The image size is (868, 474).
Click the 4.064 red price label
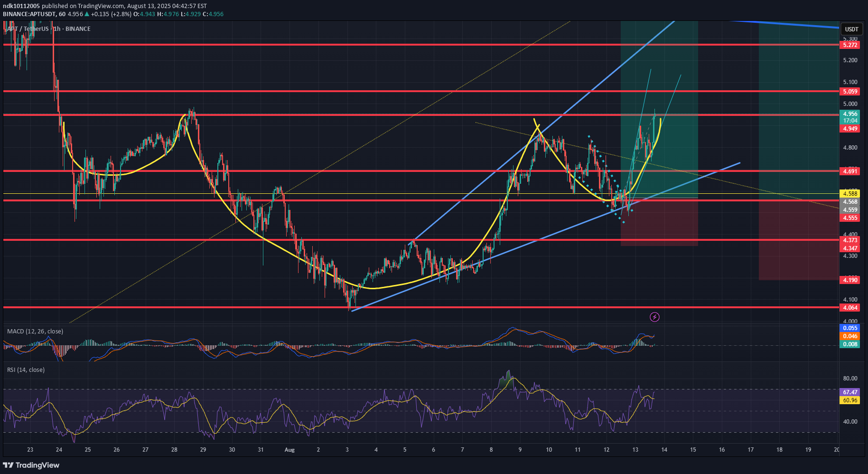(849, 308)
